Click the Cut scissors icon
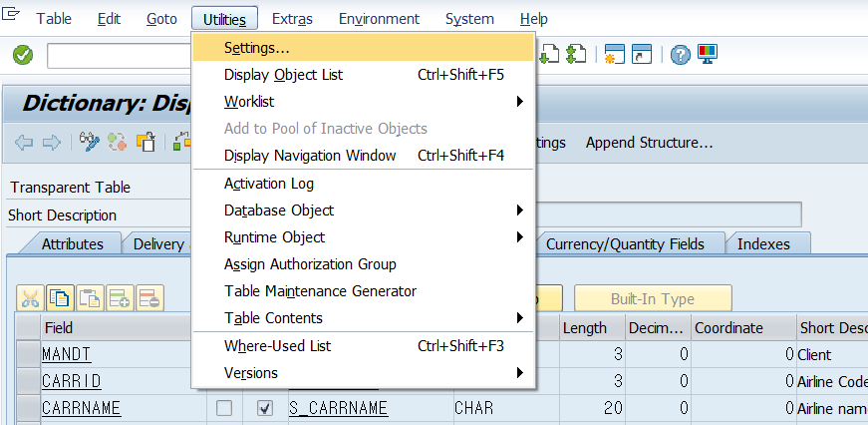The image size is (868, 425). 30,297
